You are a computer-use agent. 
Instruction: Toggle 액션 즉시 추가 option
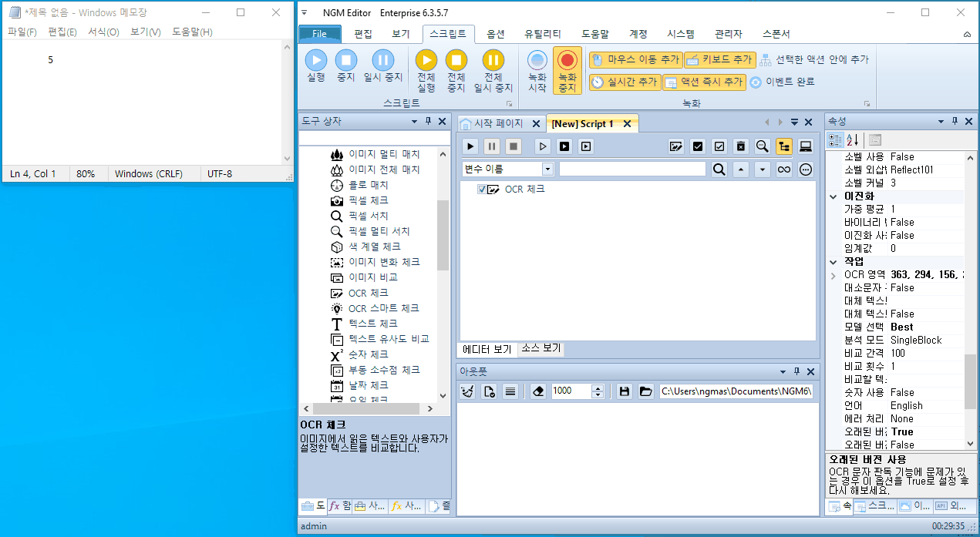tap(704, 82)
